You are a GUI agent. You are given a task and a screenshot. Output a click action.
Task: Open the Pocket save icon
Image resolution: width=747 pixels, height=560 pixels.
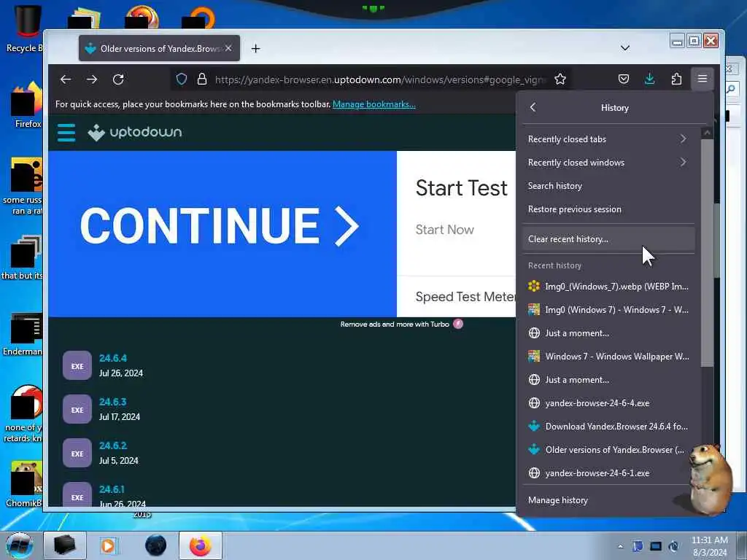[x=624, y=79]
